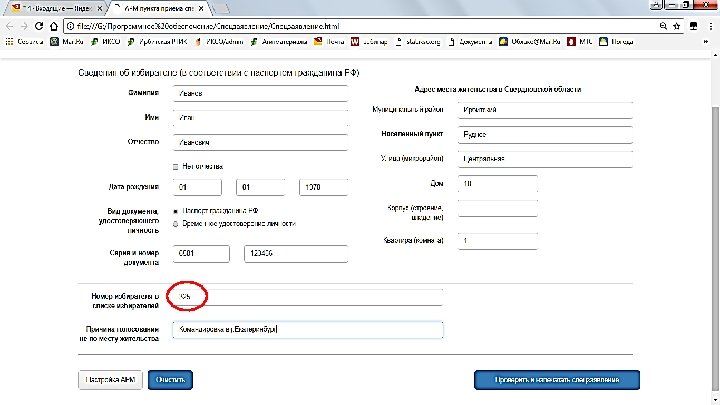Click the birth day field showing 01
Screen dimensions: 720x405
click(x=197, y=187)
